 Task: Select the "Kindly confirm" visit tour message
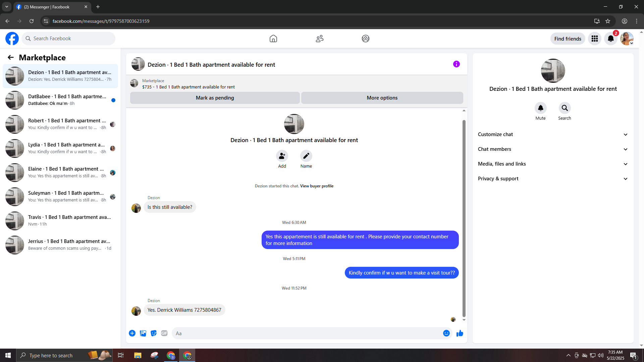coord(402,273)
